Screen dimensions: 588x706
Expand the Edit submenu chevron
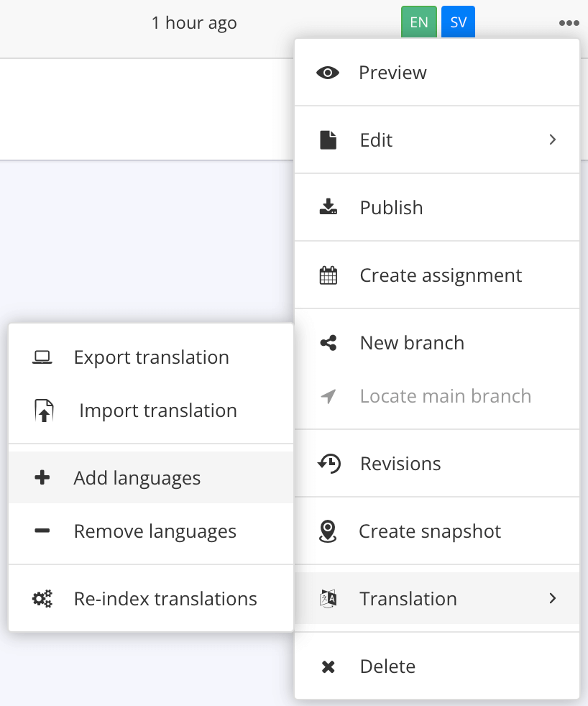coord(552,139)
